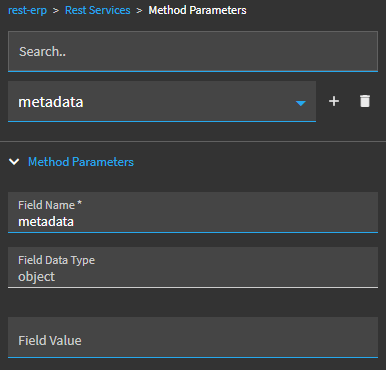Focus the Search box
The image size is (386, 370).
pos(193,52)
